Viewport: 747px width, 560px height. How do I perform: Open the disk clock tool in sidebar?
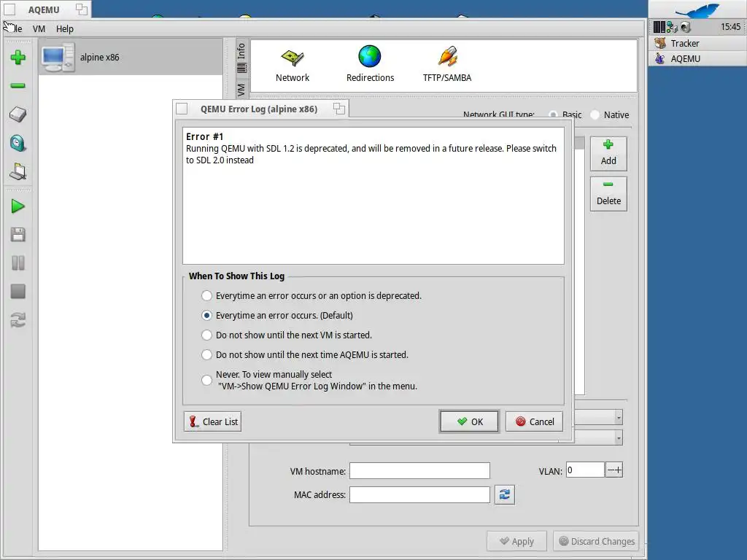coord(18,143)
